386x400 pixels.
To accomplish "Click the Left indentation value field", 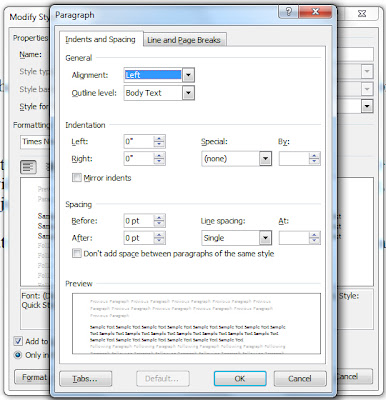I will pos(139,142).
